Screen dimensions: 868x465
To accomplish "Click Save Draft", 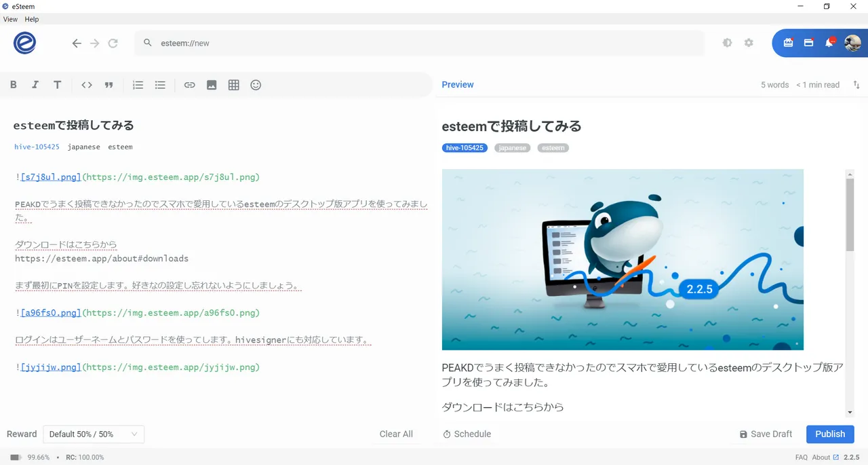I will point(766,434).
